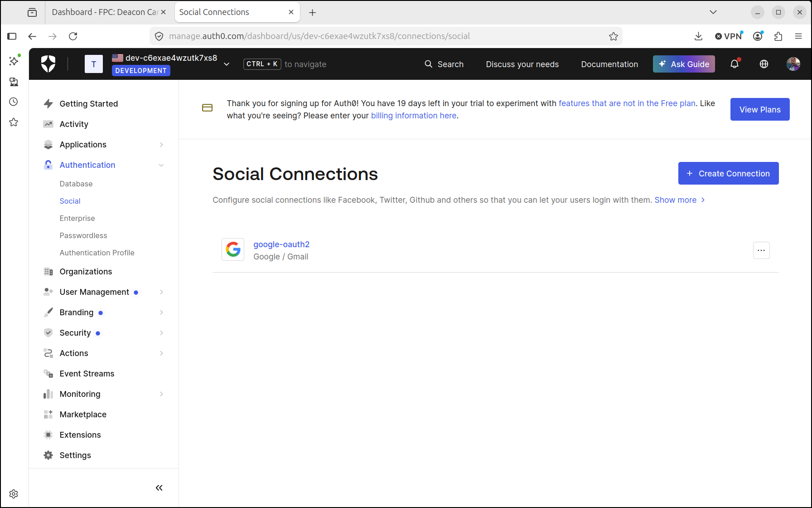
Task: Open the browser history clock icon
Action: (14, 102)
